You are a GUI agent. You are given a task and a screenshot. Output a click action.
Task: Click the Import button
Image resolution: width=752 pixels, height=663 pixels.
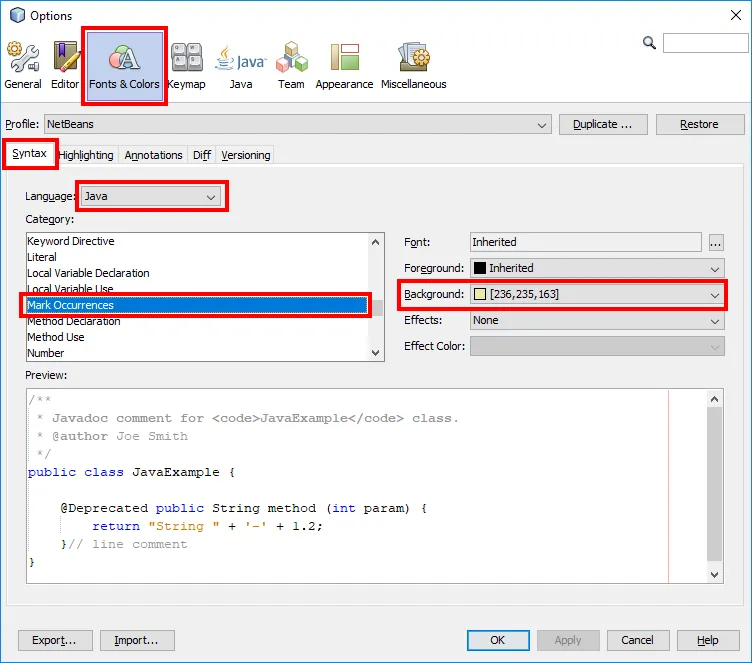(137, 640)
